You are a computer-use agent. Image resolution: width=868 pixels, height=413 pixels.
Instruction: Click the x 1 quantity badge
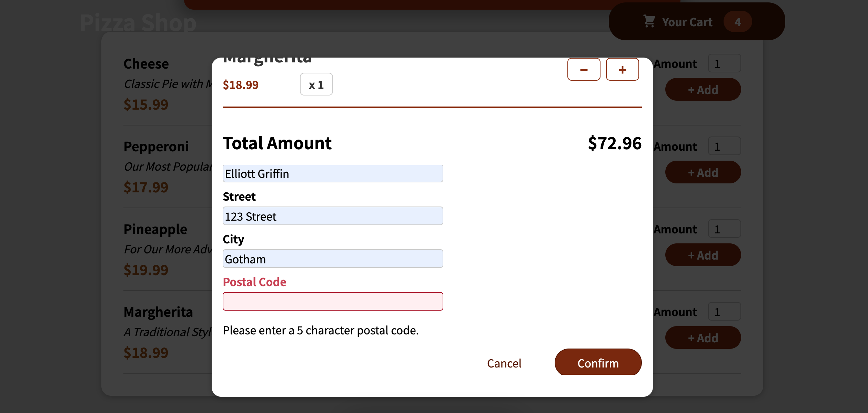(x=316, y=84)
